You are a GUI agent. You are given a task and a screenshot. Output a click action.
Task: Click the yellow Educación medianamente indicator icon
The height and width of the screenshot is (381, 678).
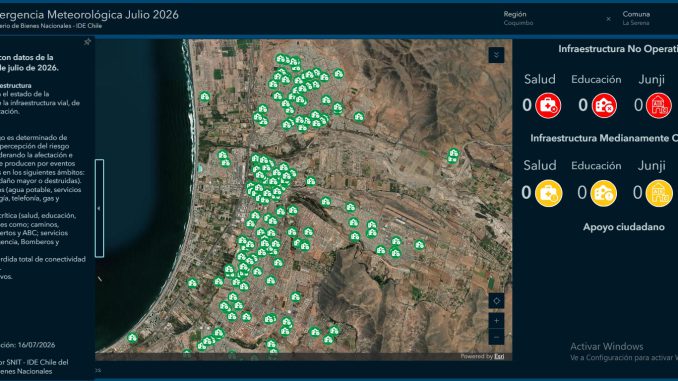[604, 193]
